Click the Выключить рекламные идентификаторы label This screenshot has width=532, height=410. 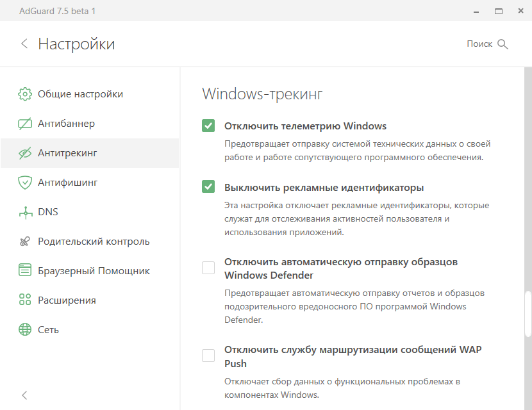click(x=324, y=188)
